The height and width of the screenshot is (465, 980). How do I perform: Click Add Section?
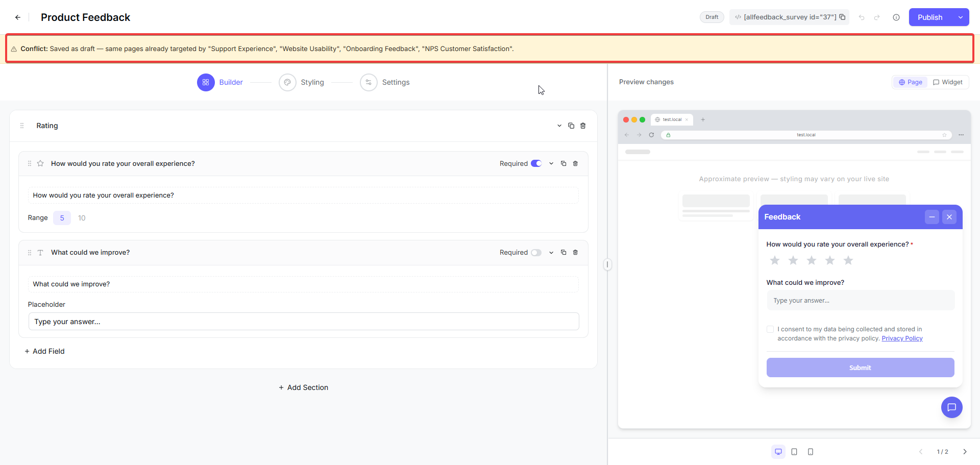pos(303,387)
